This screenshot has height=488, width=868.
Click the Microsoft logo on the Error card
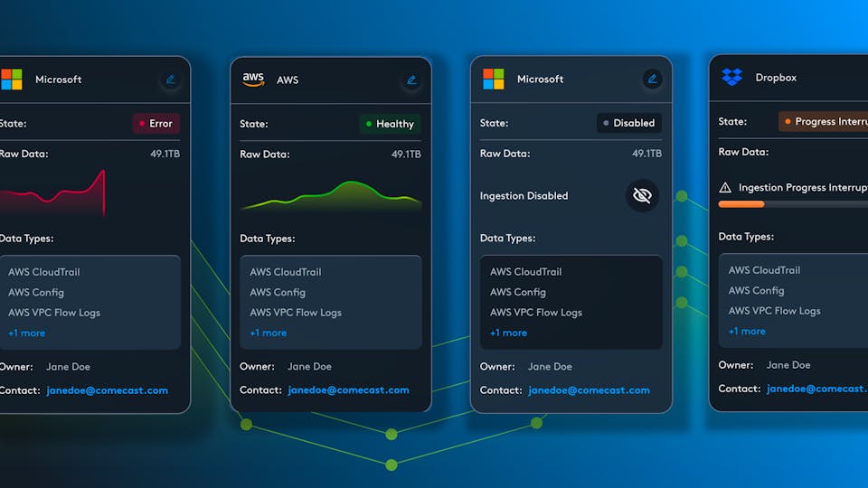coord(11,80)
